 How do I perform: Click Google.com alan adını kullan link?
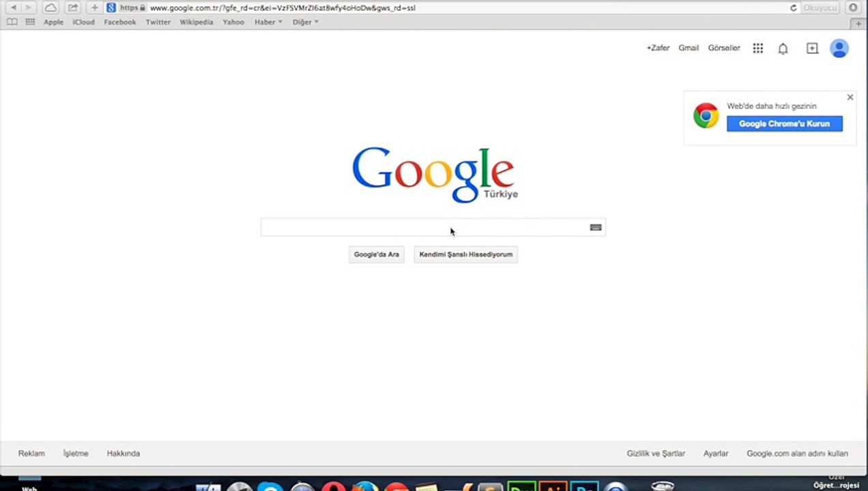797,453
